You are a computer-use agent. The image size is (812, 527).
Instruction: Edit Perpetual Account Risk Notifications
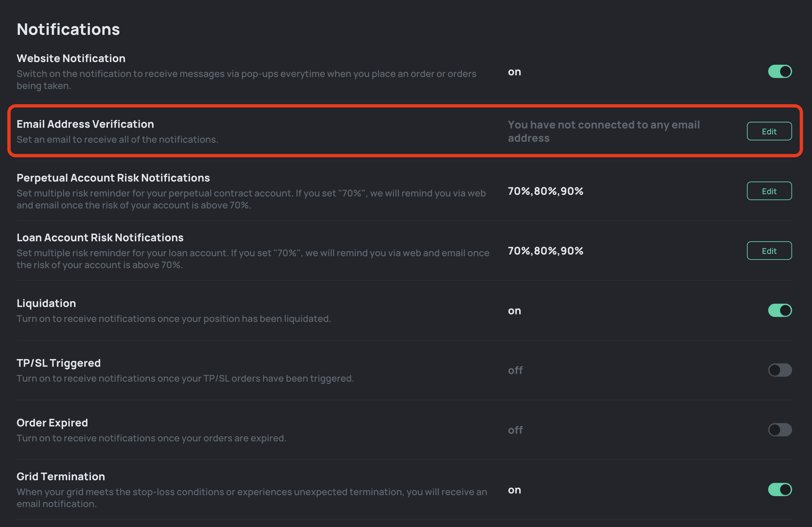[x=769, y=191]
